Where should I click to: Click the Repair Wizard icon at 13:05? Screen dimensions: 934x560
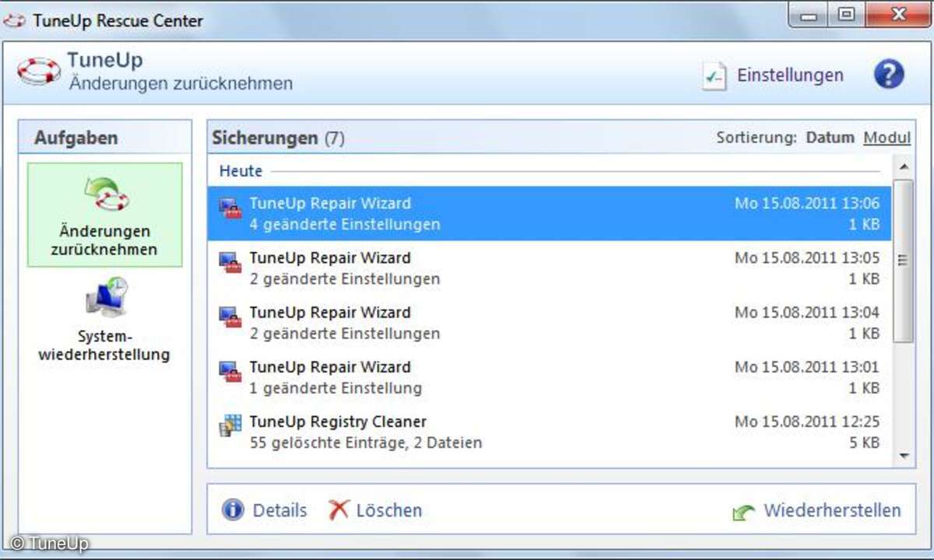[x=230, y=262]
